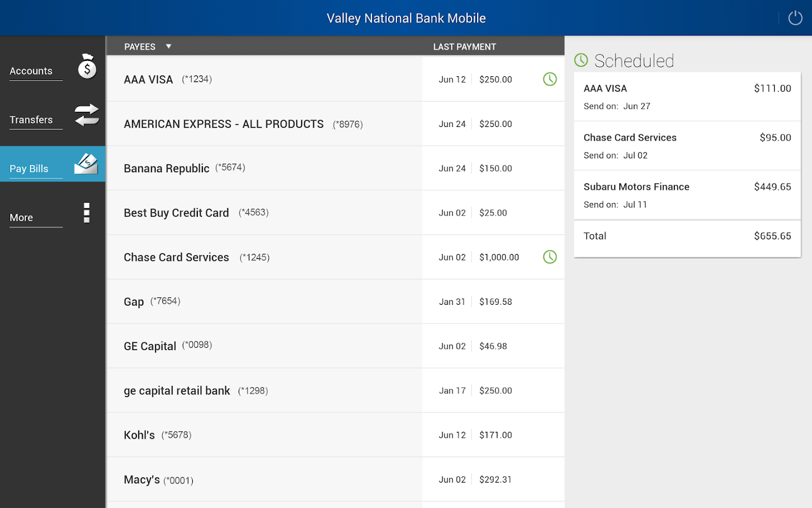Click the Accounts money bag icon
This screenshot has height=508, width=812.
pos(87,67)
